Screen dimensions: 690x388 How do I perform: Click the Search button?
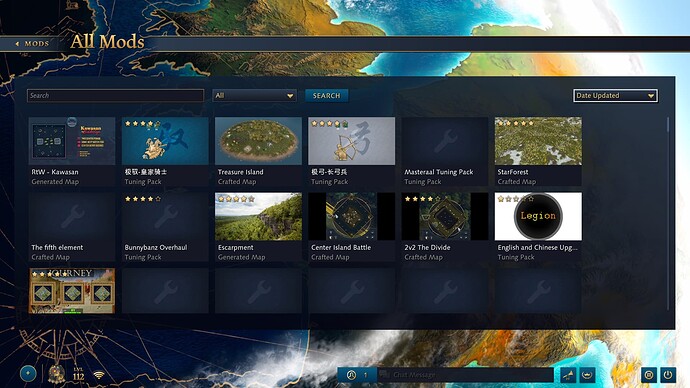327,95
